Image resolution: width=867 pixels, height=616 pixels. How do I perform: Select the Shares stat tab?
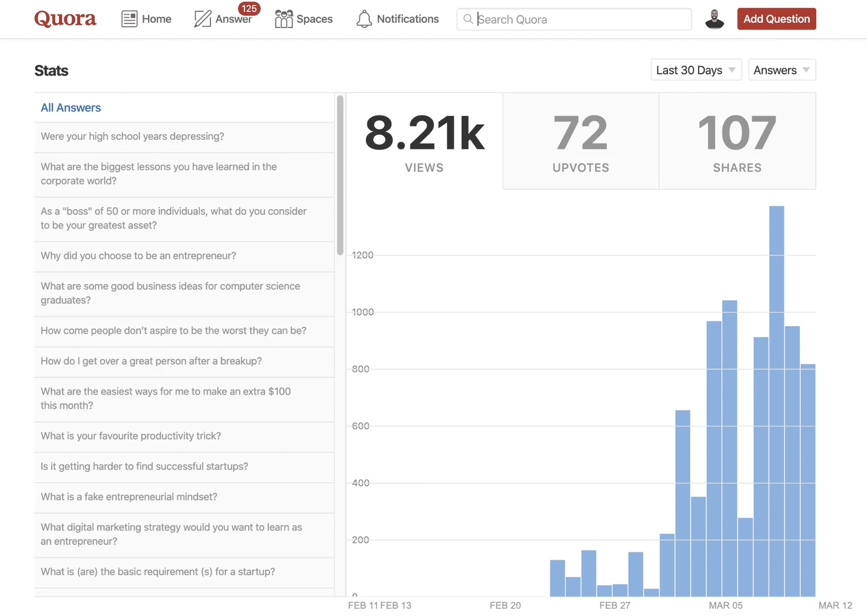pos(737,141)
